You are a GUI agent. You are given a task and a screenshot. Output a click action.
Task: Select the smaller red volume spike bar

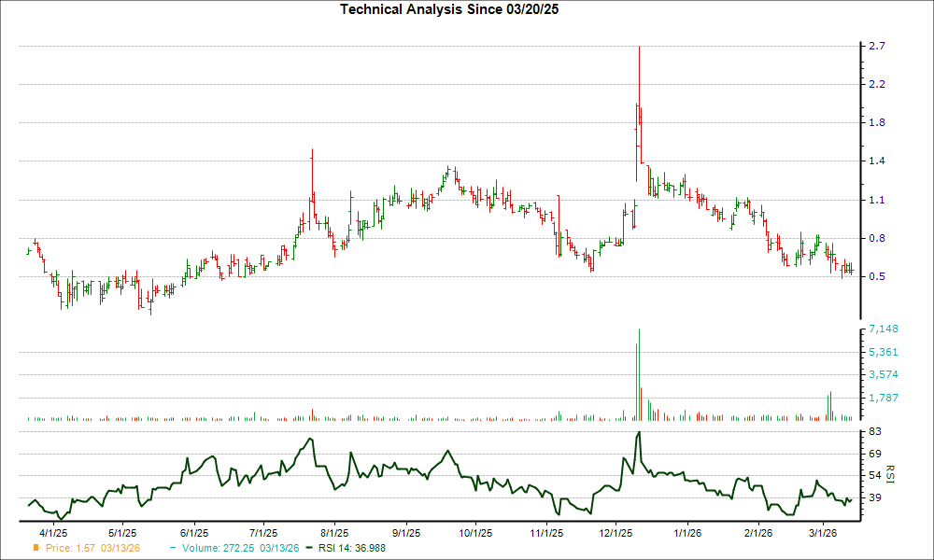pyautogui.click(x=642, y=401)
